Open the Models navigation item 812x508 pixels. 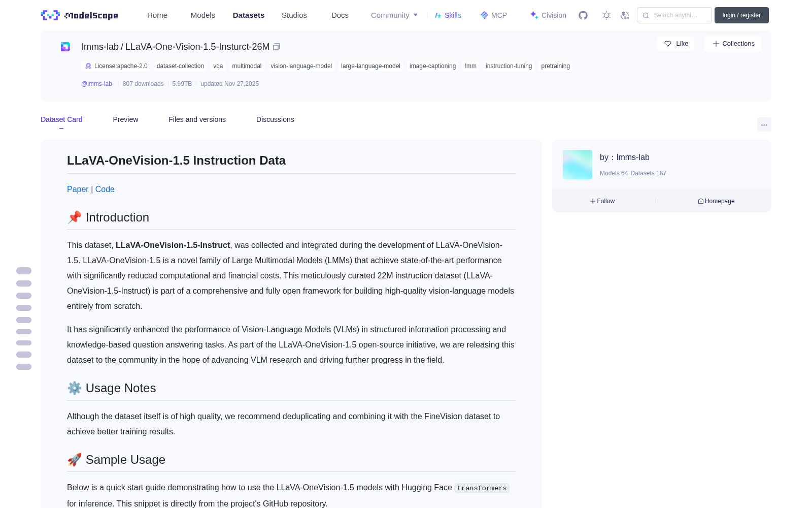tap(203, 15)
